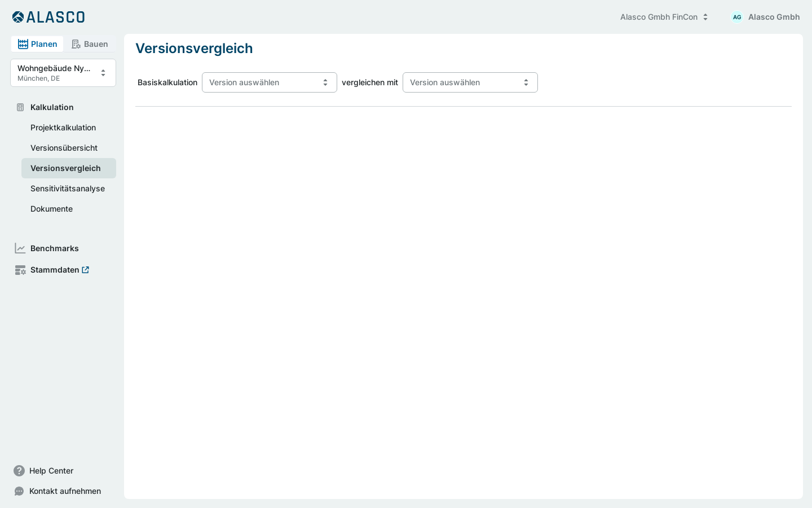Click the Basiskalkulation label
Viewport: 812px width, 508px height.
coord(167,82)
